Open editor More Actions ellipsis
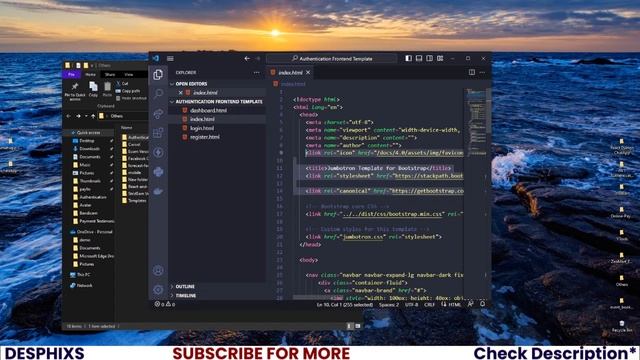This screenshot has width=640, height=360. point(482,72)
